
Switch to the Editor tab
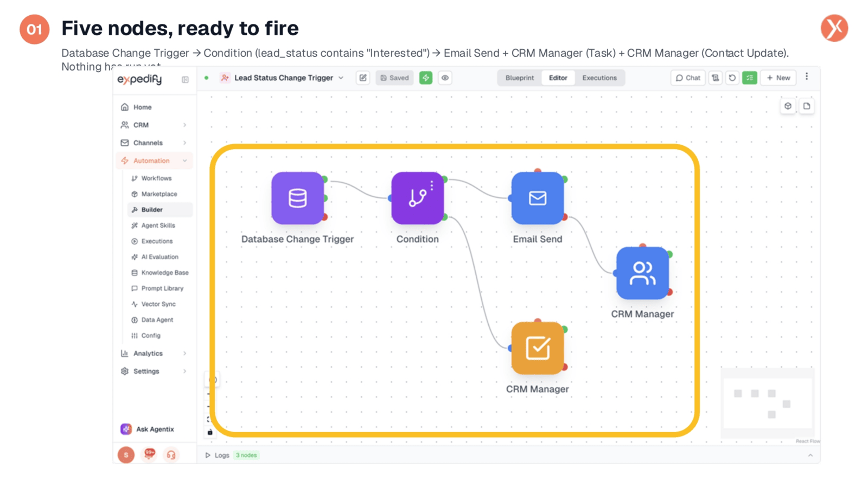pyautogui.click(x=558, y=78)
